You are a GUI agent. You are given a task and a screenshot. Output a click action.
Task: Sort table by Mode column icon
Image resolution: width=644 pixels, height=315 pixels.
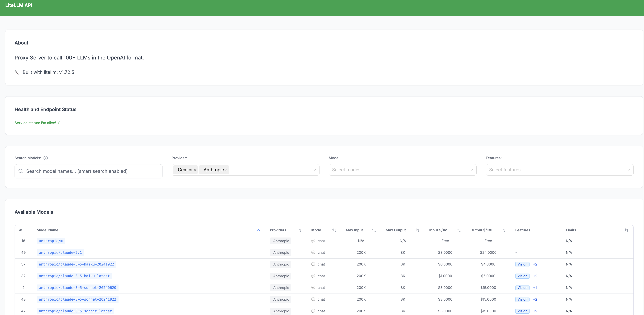[334, 230]
